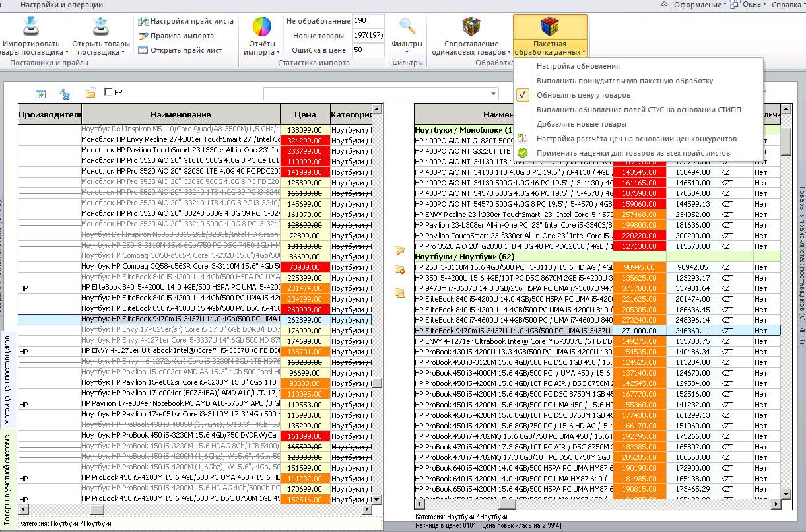Click the red price cell 159060.00 in right table

(639, 204)
